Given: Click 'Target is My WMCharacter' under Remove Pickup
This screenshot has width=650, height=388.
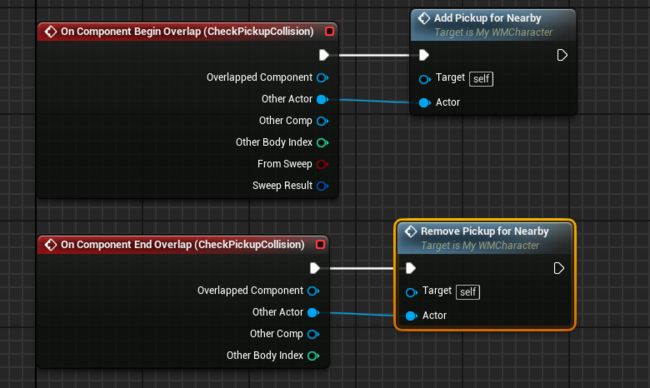Looking at the screenshot, I should click(480, 245).
